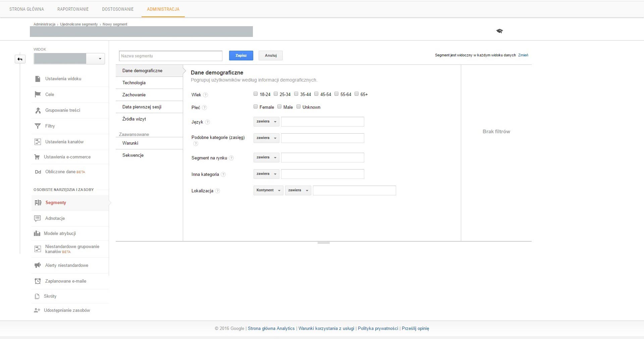Click the Niestandardowe grupowanie kanałów icon

click(38, 249)
